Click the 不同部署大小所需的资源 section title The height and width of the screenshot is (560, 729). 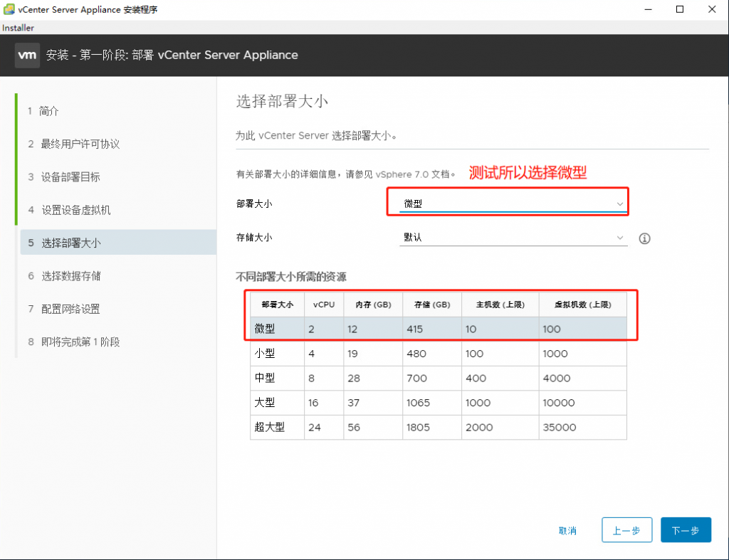tap(291, 277)
